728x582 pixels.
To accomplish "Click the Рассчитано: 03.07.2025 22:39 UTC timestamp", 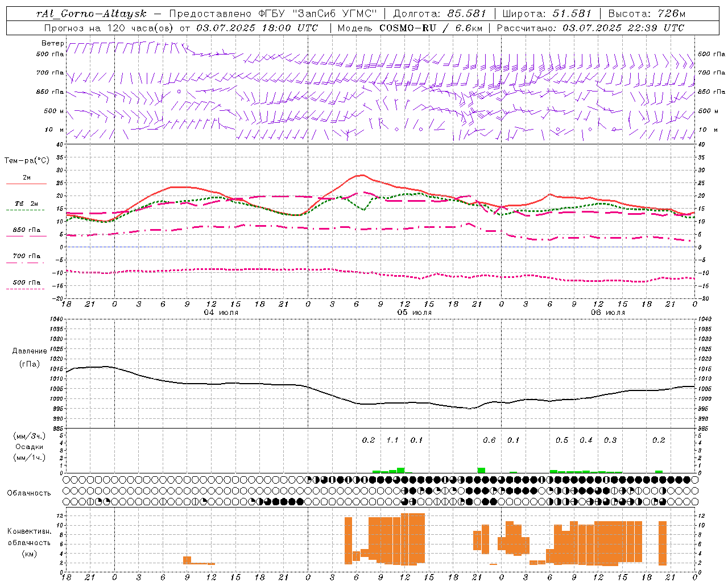I will point(590,27).
